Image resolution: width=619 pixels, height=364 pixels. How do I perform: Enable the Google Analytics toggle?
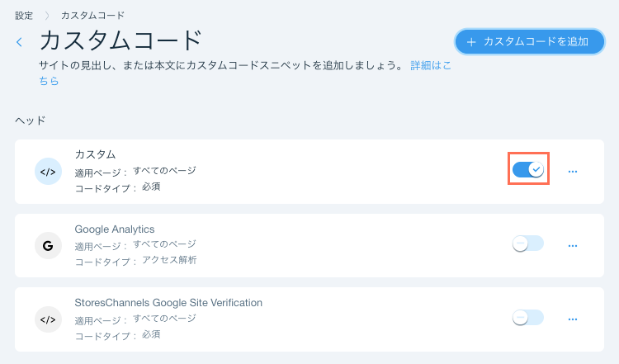pyautogui.click(x=528, y=243)
